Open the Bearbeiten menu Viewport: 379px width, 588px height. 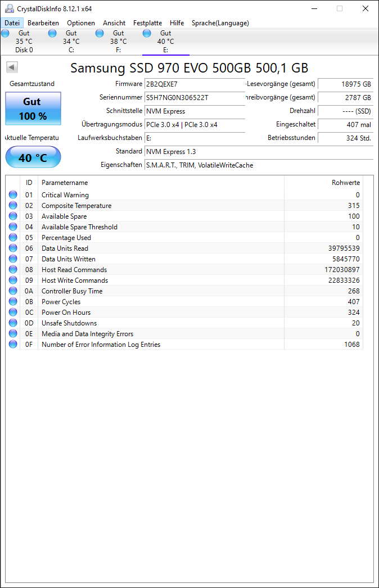pos(43,23)
